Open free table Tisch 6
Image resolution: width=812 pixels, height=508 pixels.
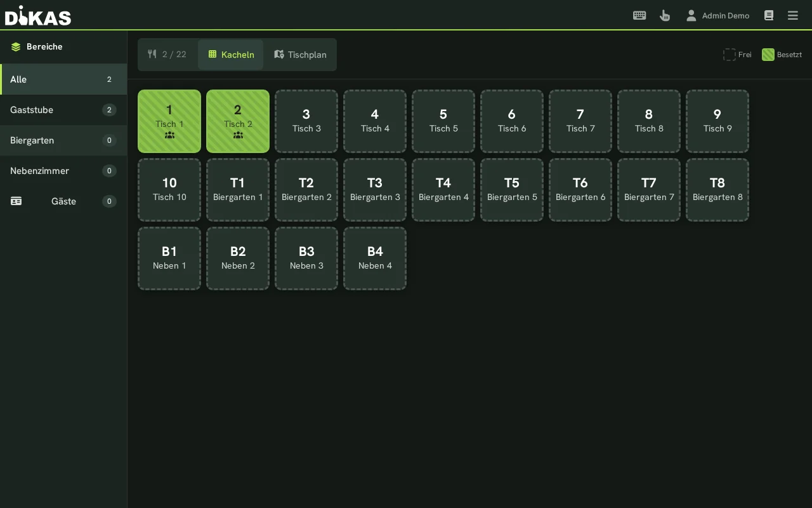pyautogui.click(x=512, y=121)
